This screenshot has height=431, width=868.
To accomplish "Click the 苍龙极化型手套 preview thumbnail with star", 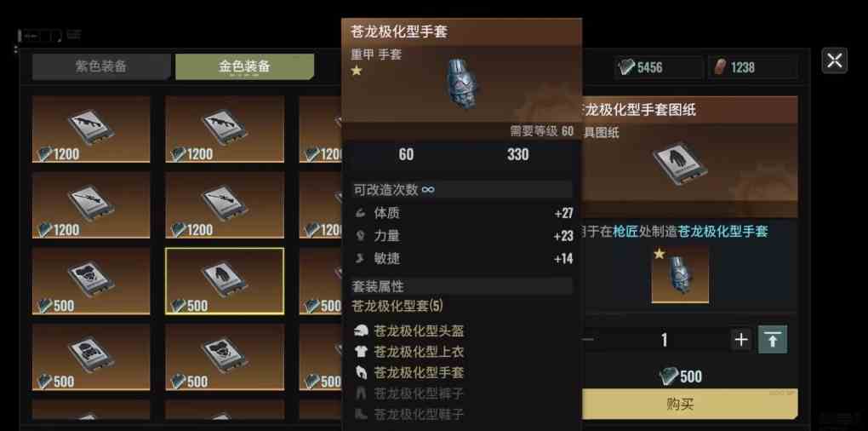I will coord(680,274).
